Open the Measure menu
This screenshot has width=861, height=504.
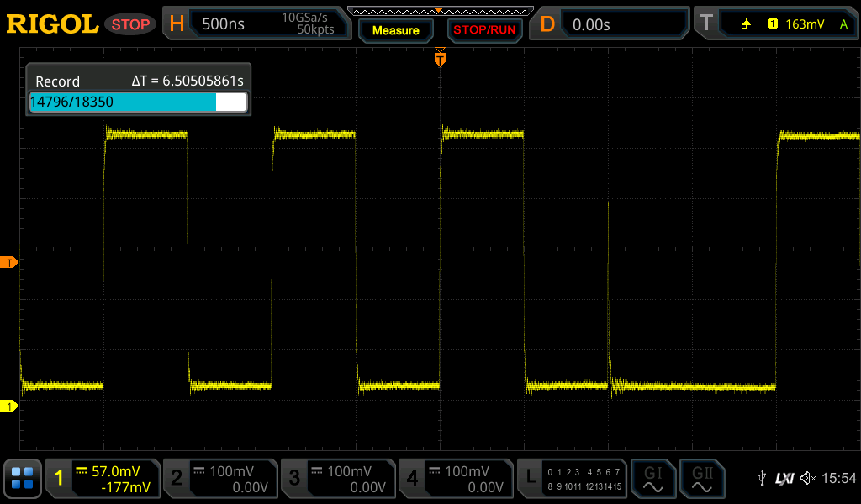click(x=395, y=29)
